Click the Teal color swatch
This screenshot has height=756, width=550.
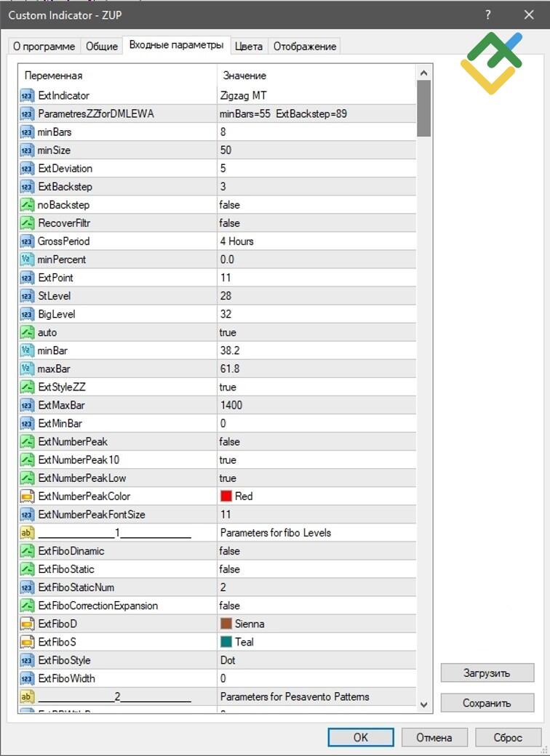(226, 642)
